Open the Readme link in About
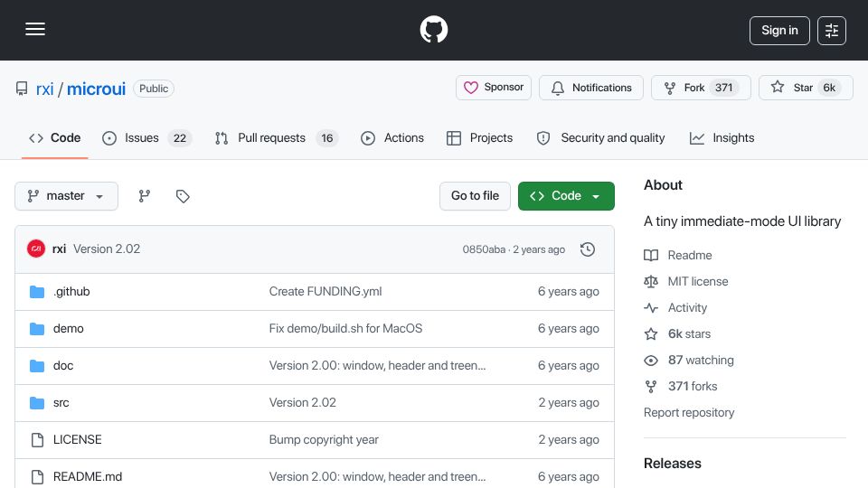 pos(690,255)
